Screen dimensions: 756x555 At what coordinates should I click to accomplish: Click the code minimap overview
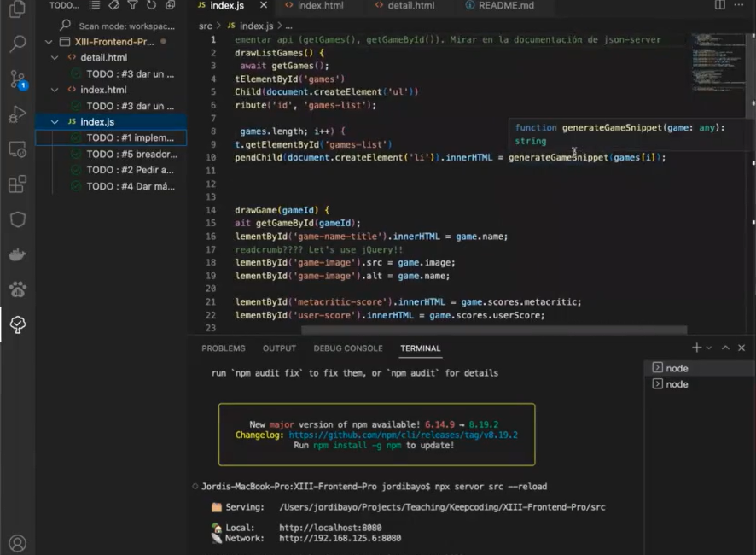coord(718,61)
